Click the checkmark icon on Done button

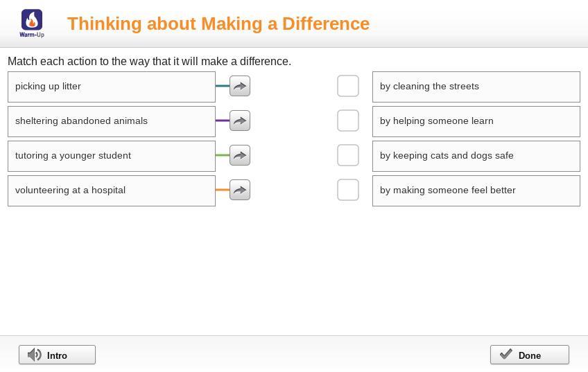point(506,354)
